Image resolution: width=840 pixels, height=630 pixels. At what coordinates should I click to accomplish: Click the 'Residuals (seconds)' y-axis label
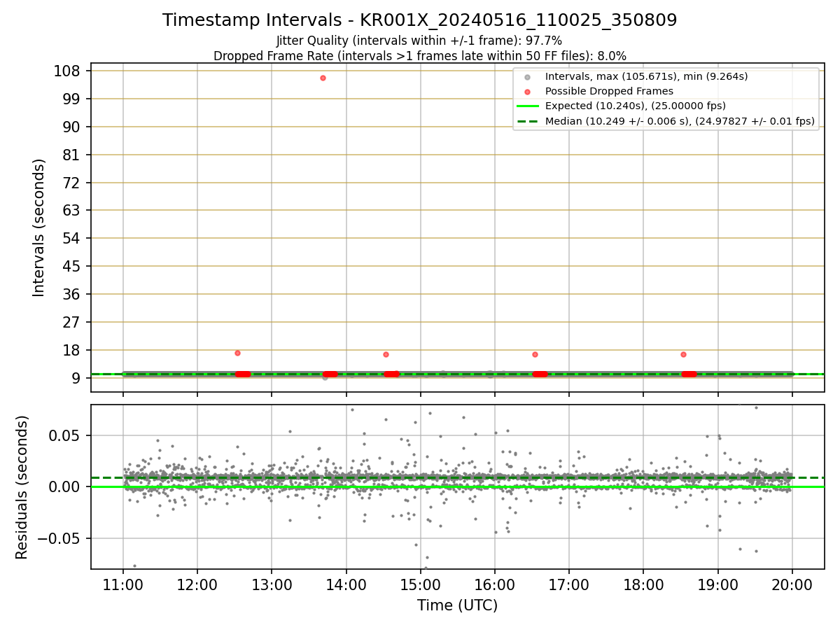coord(22,487)
